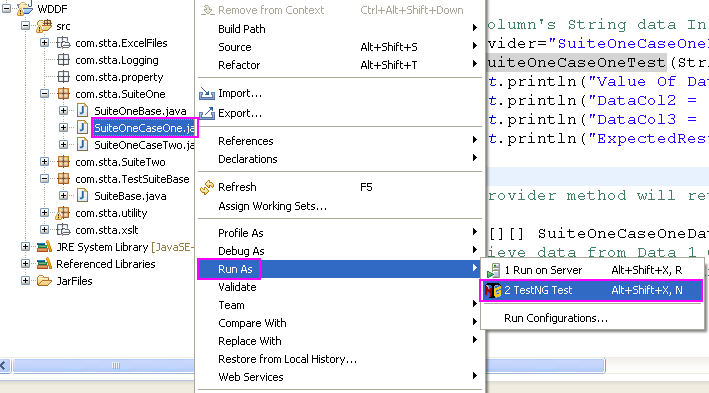Open Run Configurations...

click(x=592, y=318)
